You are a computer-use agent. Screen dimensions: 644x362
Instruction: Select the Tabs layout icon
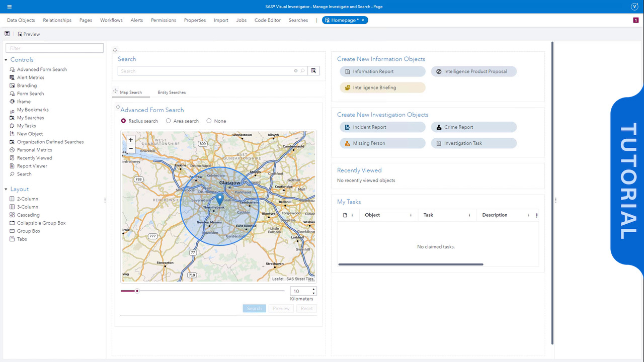pyautogui.click(x=13, y=239)
